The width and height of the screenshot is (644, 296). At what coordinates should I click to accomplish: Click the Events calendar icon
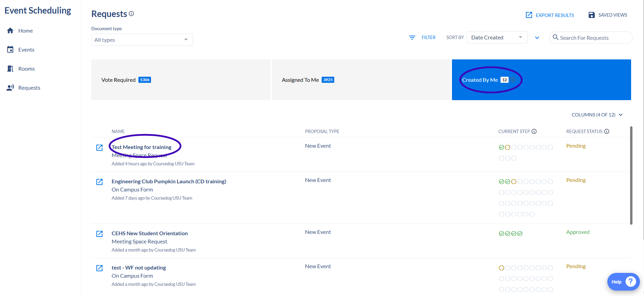point(10,50)
